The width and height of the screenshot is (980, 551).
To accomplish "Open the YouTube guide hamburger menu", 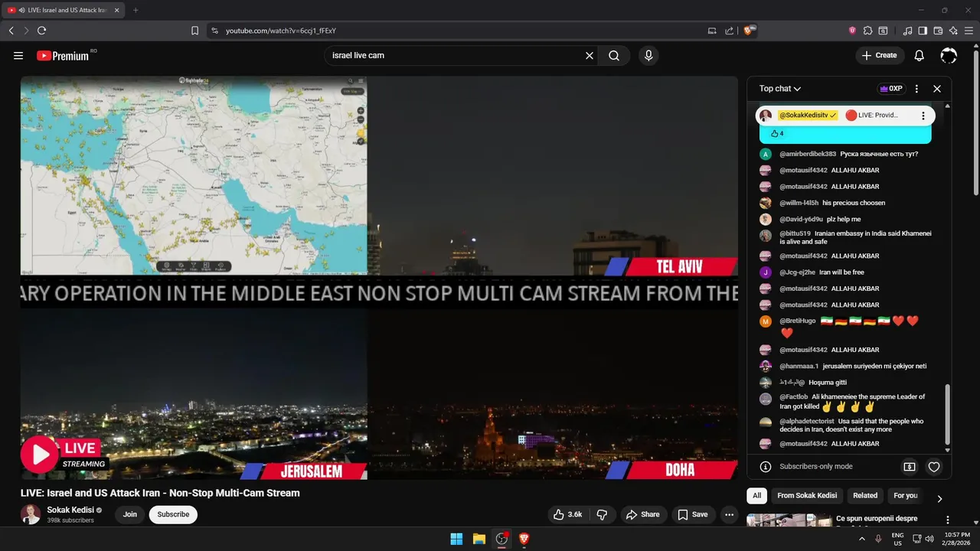I will pos(18,56).
